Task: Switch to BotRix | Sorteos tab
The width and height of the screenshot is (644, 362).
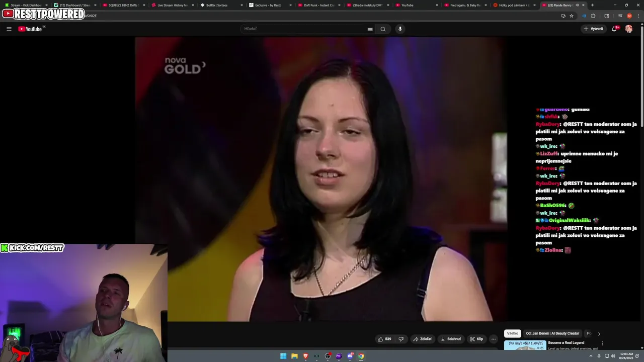Action: tap(220, 5)
